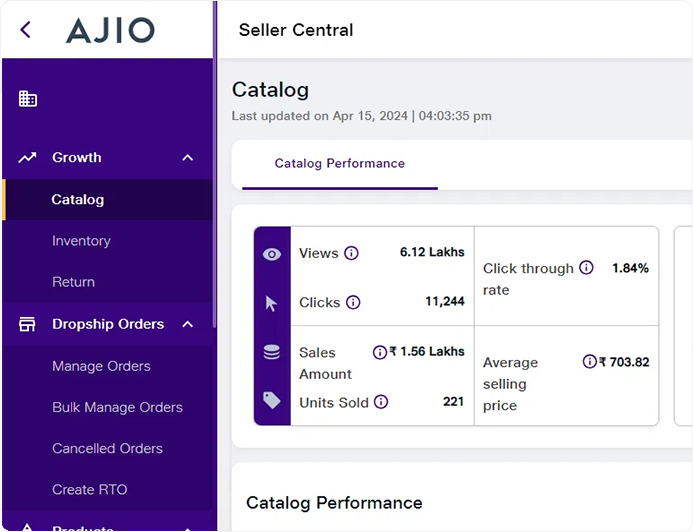Screen dimensions: 693x532
Task: Open Bulk Manage Orders
Action: point(117,407)
